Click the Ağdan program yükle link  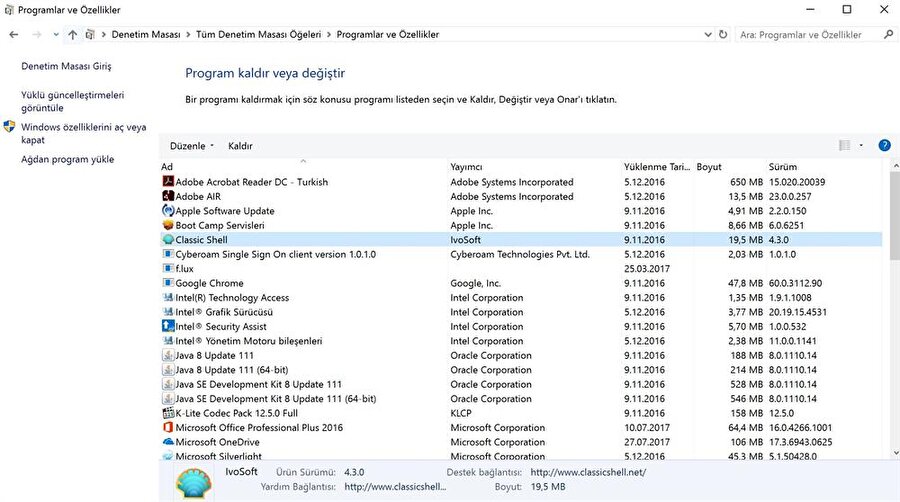pos(68,159)
